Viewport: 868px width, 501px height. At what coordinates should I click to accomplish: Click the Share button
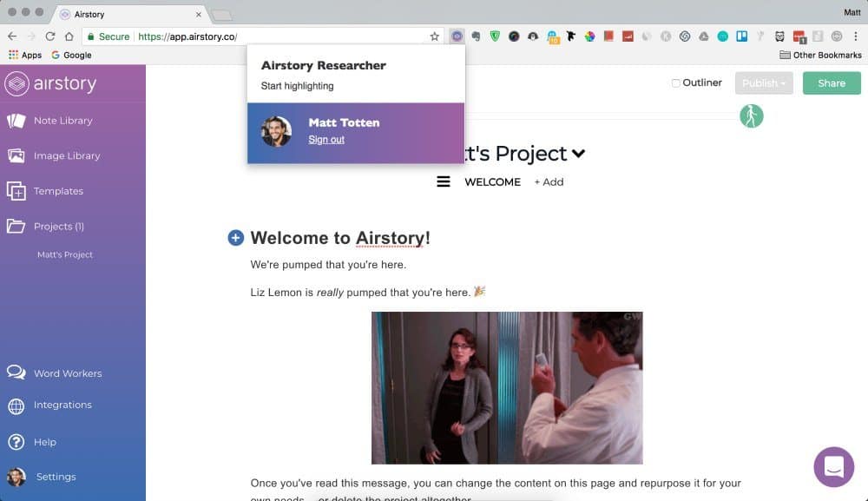coord(832,83)
